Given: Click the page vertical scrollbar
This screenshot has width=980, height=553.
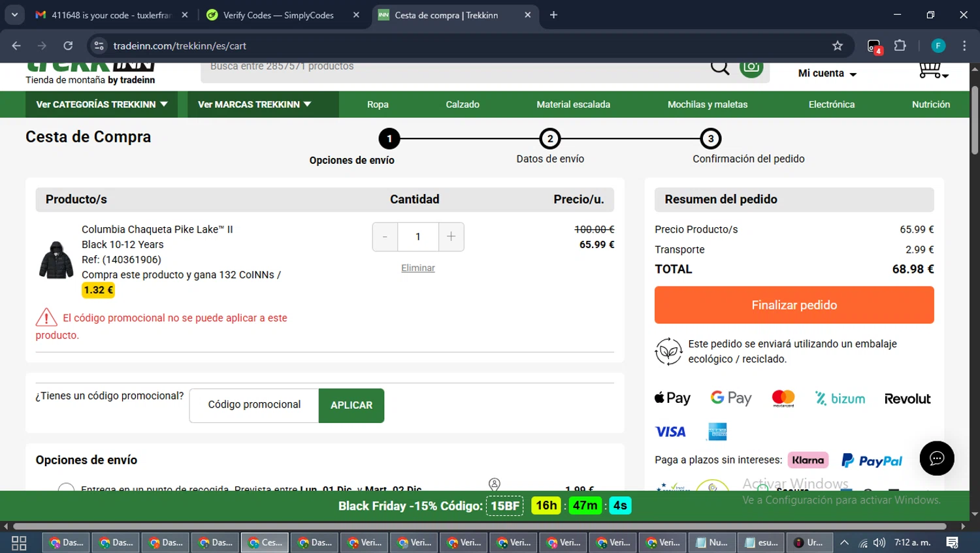Looking at the screenshot, I should coord(975,120).
